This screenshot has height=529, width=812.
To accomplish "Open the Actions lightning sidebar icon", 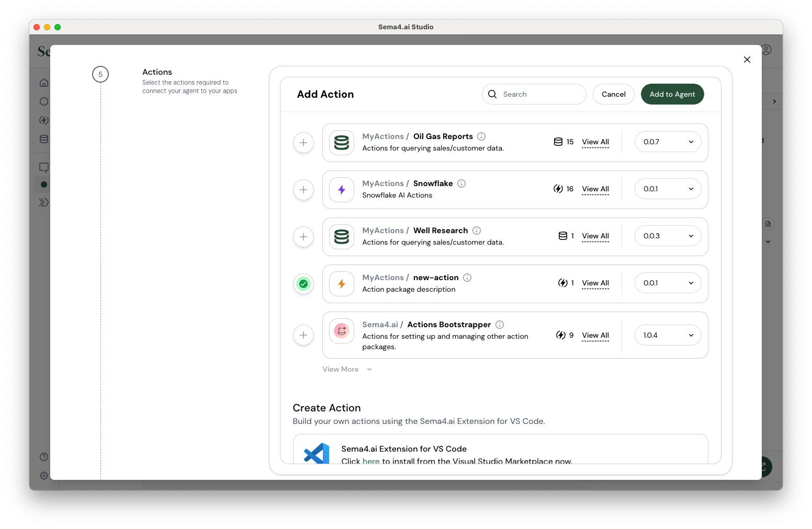I will 44,120.
